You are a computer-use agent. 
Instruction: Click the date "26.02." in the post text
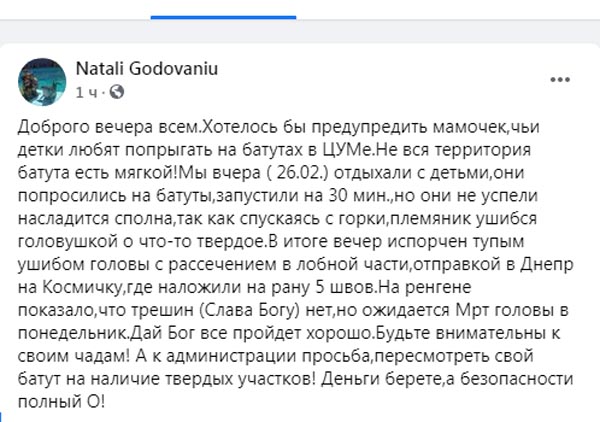tap(300, 173)
